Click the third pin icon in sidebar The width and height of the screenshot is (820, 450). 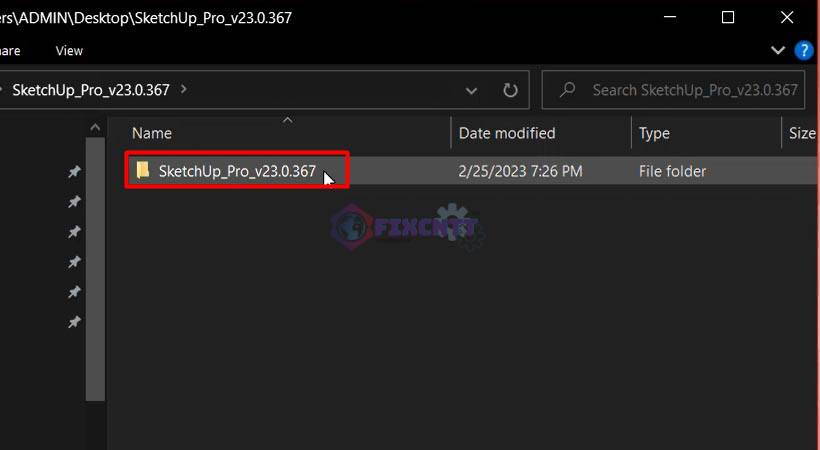click(x=74, y=231)
